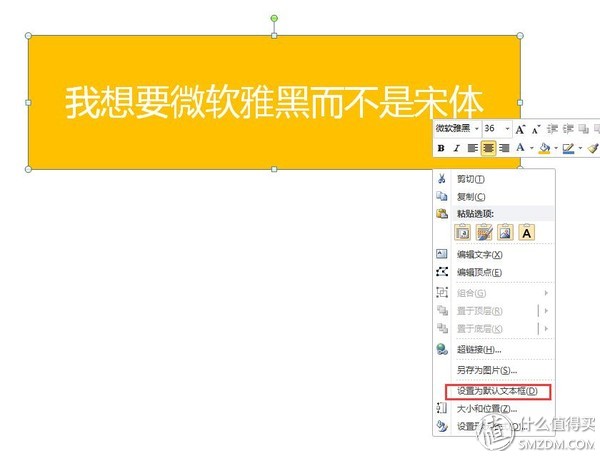
Task: Click the Edit Text icon
Action: 442,254
